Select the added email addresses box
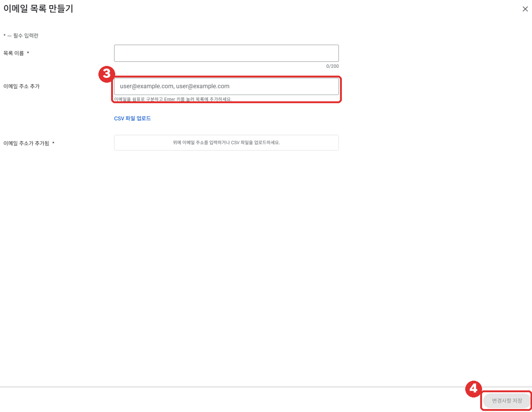This screenshot has width=532, height=412. (x=226, y=143)
